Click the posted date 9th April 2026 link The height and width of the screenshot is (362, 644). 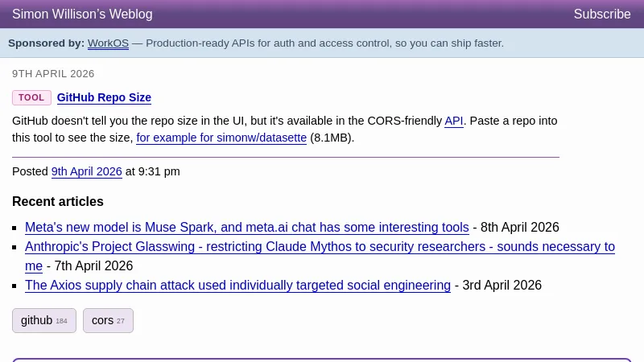(x=86, y=171)
